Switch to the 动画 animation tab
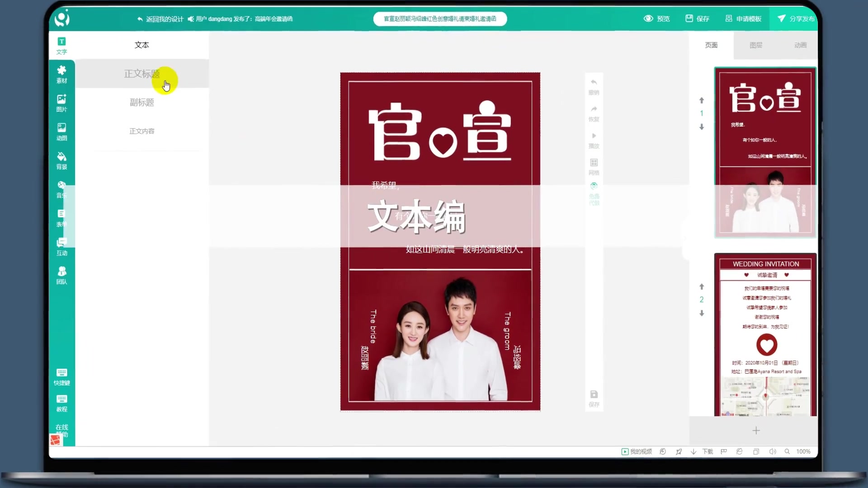868x488 pixels. coord(800,45)
